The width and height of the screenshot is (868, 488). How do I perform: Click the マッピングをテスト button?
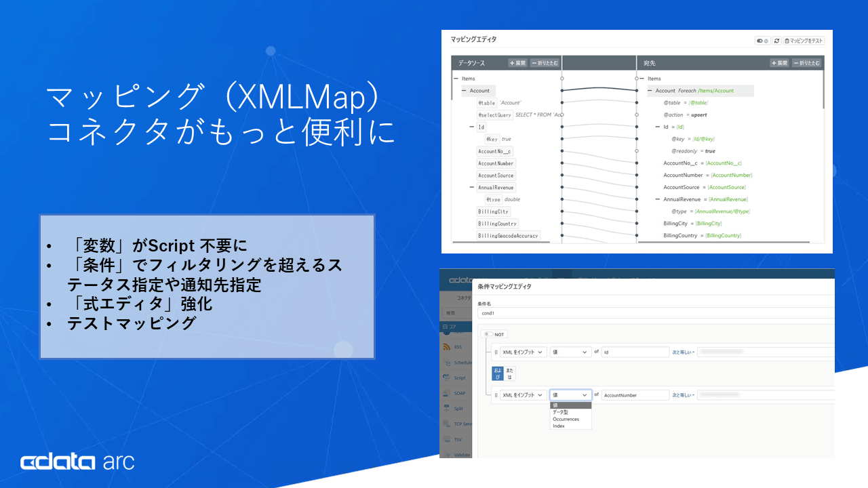[804, 41]
